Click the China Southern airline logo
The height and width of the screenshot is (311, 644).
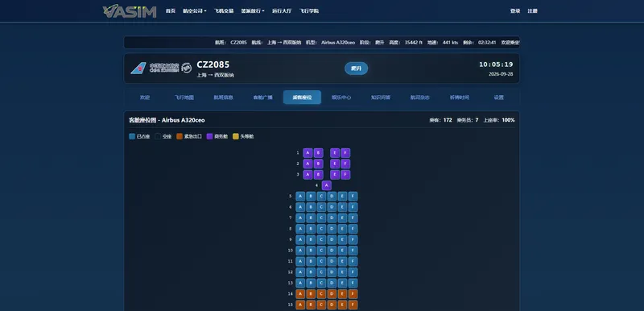tap(155, 68)
